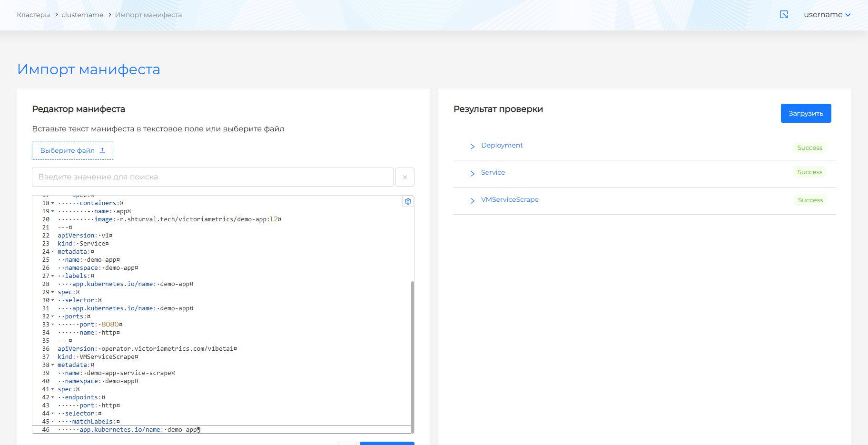The height and width of the screenshot is (445, 868).
Task: Go to Кластеры in the breadcrumb
Action: point(33,15)
